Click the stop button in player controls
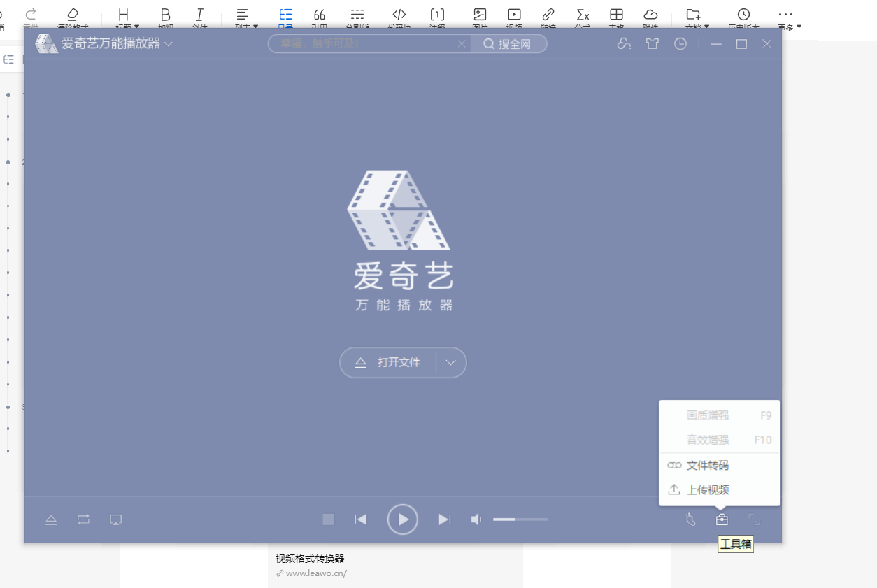 tap(328, 519)
